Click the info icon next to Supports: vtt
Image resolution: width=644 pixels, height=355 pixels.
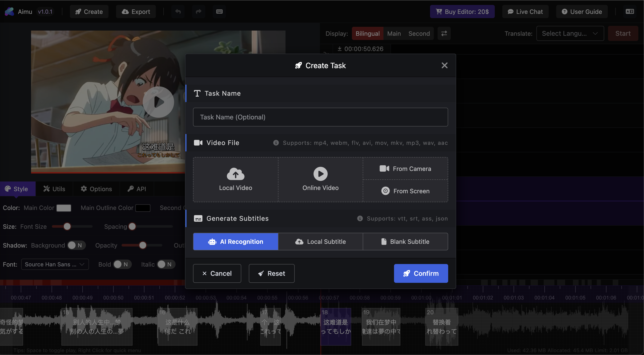click(x=360, y=218)
